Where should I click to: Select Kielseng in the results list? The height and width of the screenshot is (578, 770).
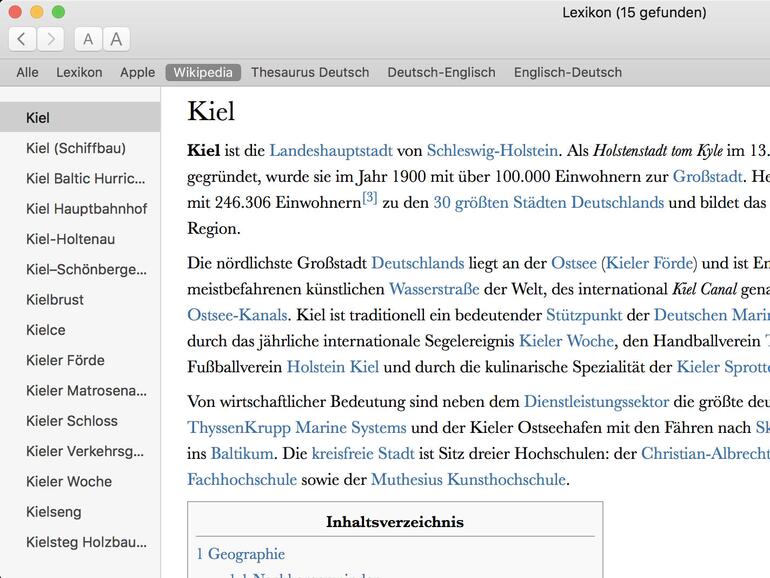point(80,512)
